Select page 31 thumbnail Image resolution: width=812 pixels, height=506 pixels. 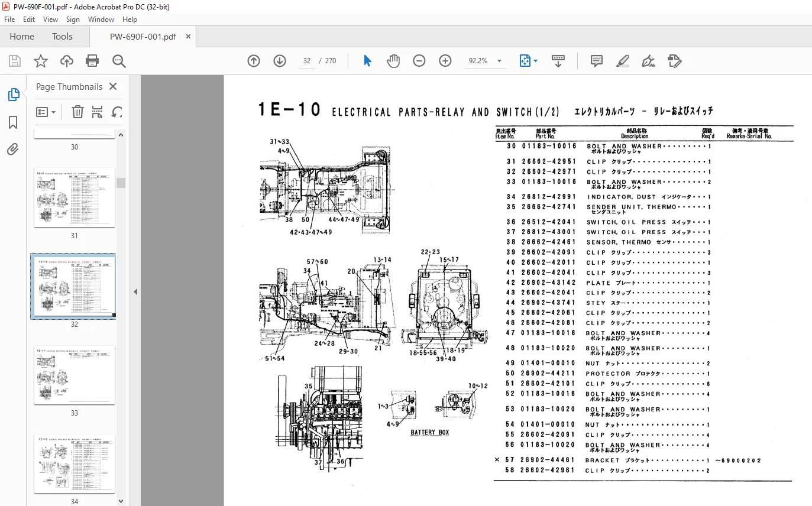point(75,197)
